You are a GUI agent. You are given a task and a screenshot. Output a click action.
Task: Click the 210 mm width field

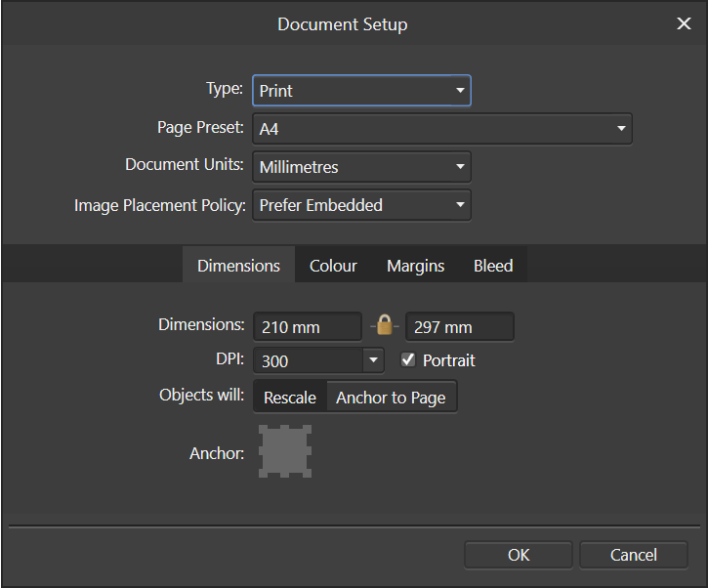308,326
